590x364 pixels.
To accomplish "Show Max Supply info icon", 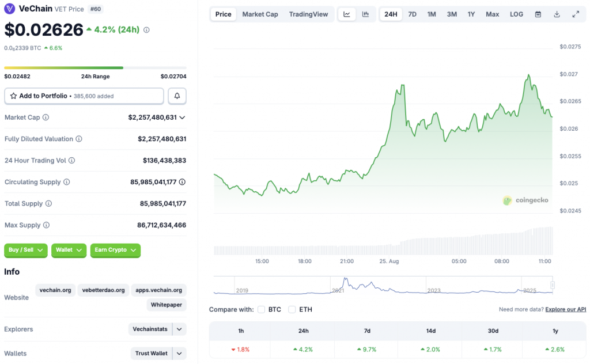I will (46, 225).
